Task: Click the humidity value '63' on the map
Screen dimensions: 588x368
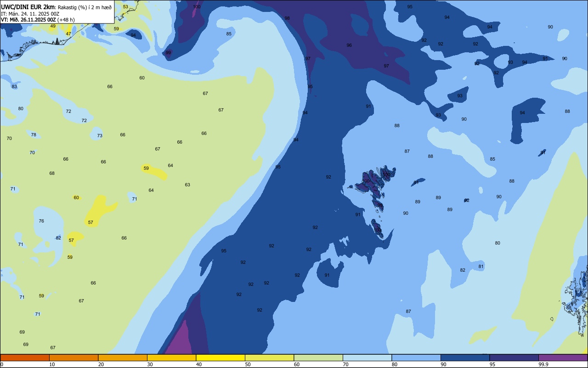Action: tap(187, 185)
